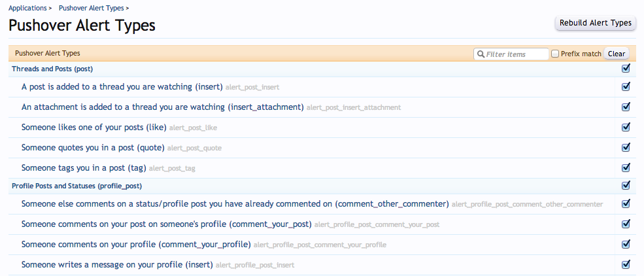Open 'Someone likes one of your posts' alert
644x276 pixels.
pyautogui.click(x=94, y=128)
